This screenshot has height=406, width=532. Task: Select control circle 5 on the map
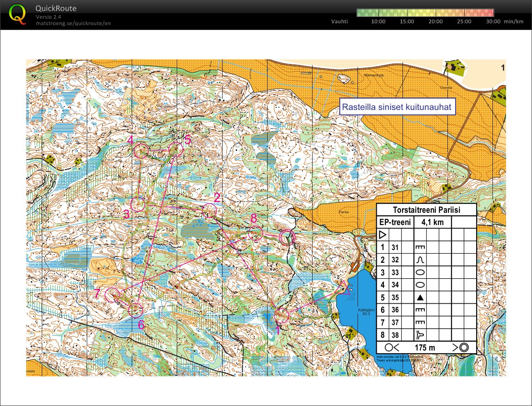(x=175, y=150)
